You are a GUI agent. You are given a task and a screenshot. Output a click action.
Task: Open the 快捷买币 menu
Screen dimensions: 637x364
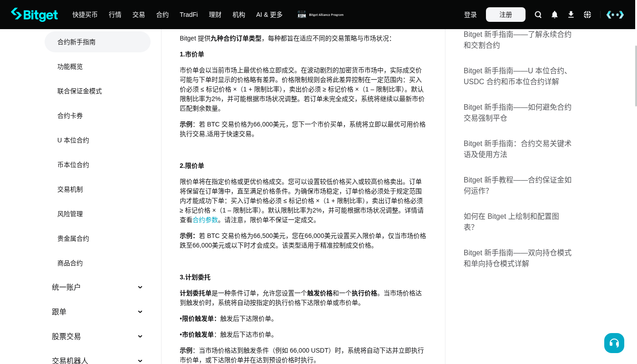point(85,15)
